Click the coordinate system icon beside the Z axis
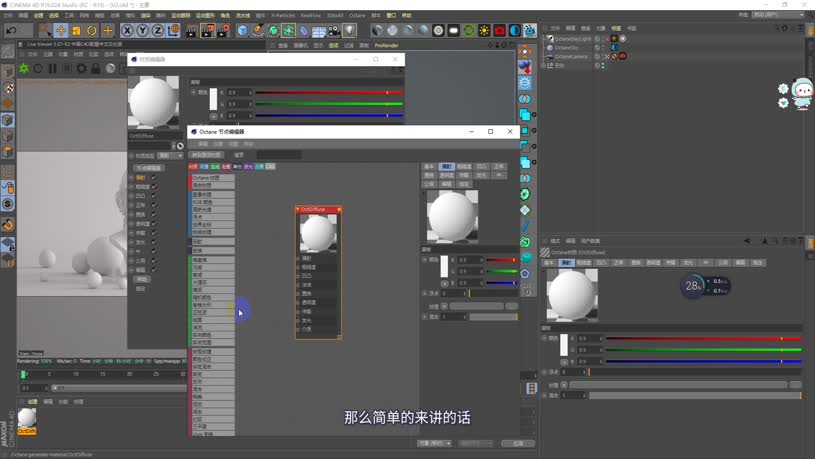The image size is (815, 459). coord(173,31)
